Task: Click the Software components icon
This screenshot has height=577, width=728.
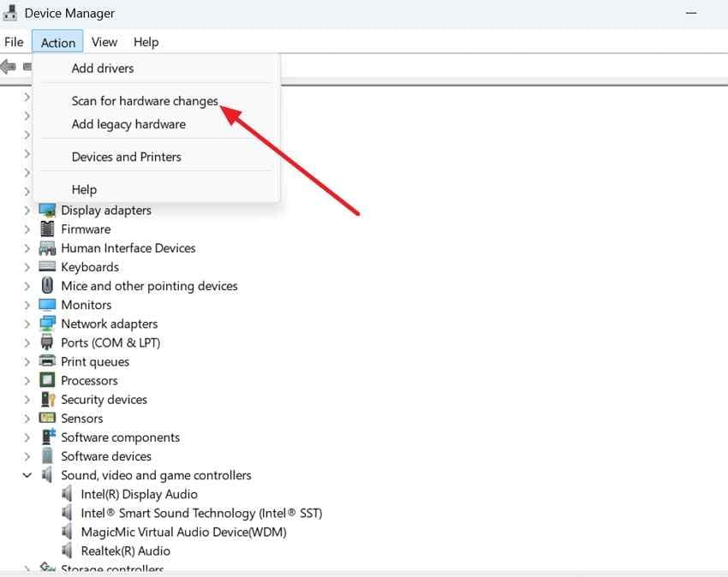Action: (x=48, y=437)
